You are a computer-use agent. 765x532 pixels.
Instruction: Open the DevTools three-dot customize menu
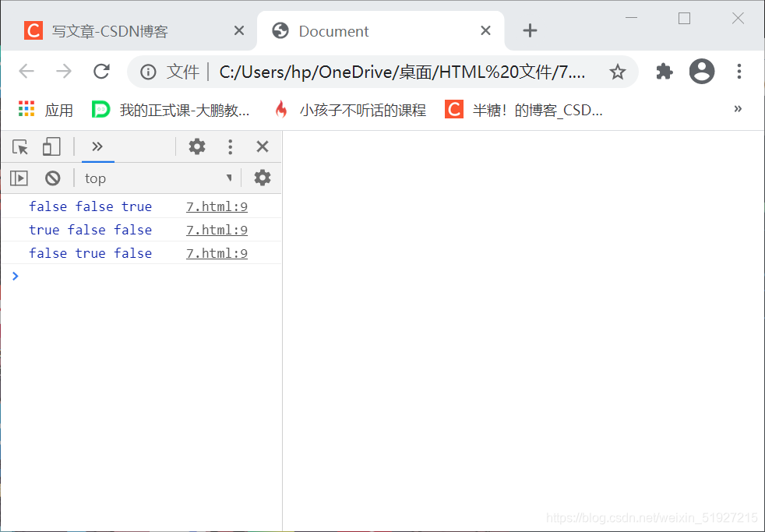(x=230, y=146)
